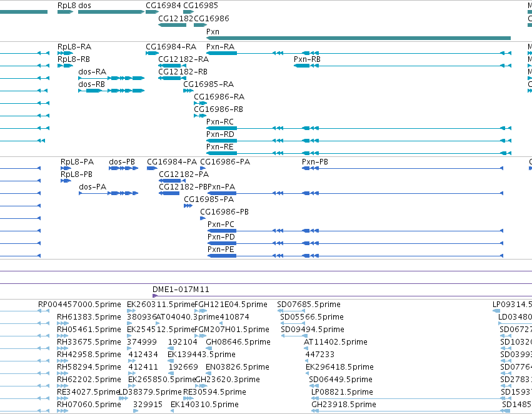Click the CG12182-RB transcript label
Screen dimensions: 532x414
click(183, 71)
